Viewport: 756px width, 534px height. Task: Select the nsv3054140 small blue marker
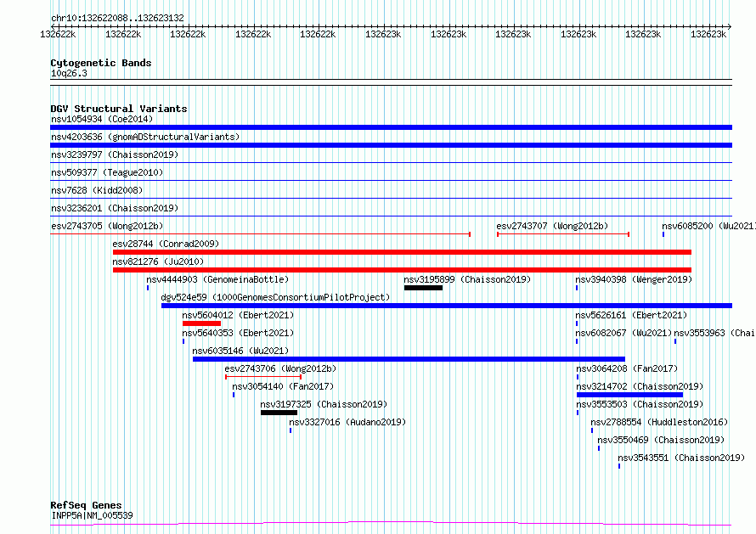tap(234, 395)
